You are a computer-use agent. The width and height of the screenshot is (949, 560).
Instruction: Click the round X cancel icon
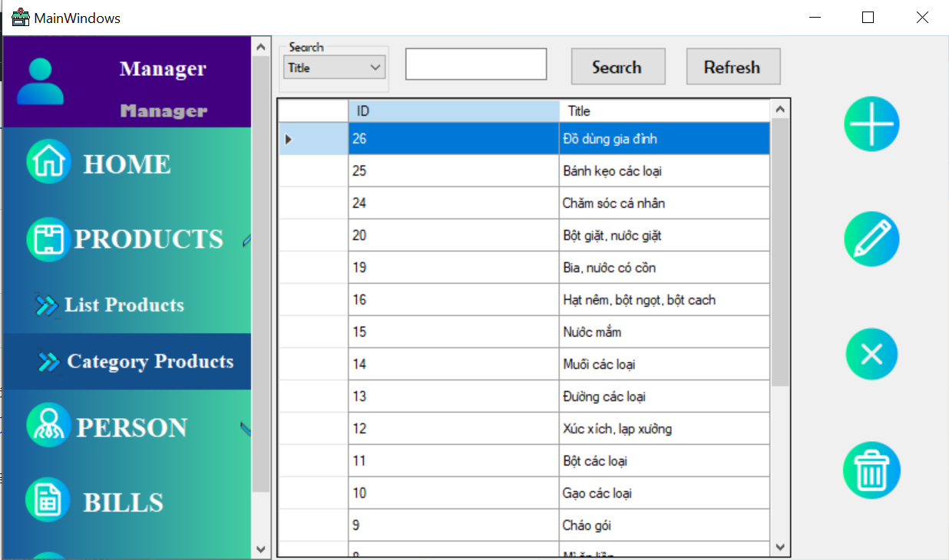coord(871,354)
